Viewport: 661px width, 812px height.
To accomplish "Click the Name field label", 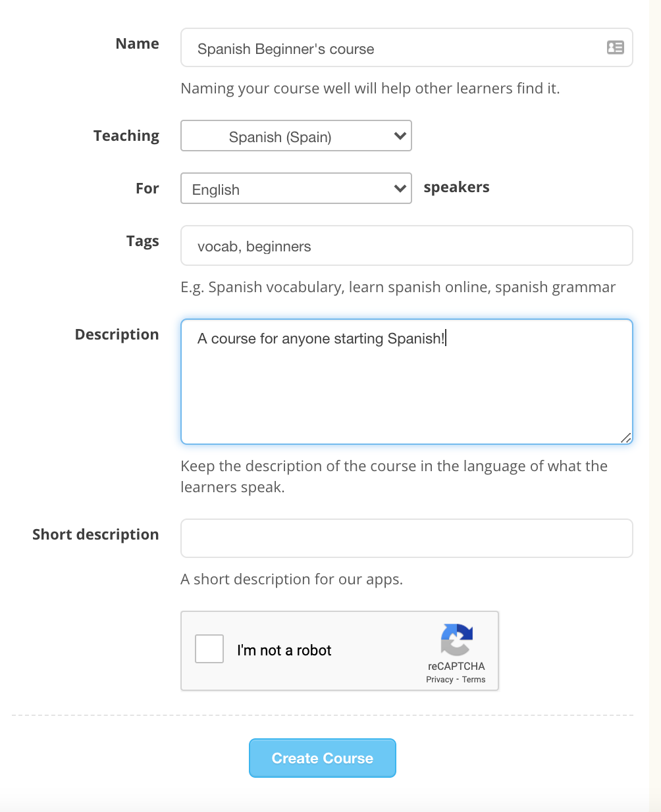I will [x=137, y=44].
